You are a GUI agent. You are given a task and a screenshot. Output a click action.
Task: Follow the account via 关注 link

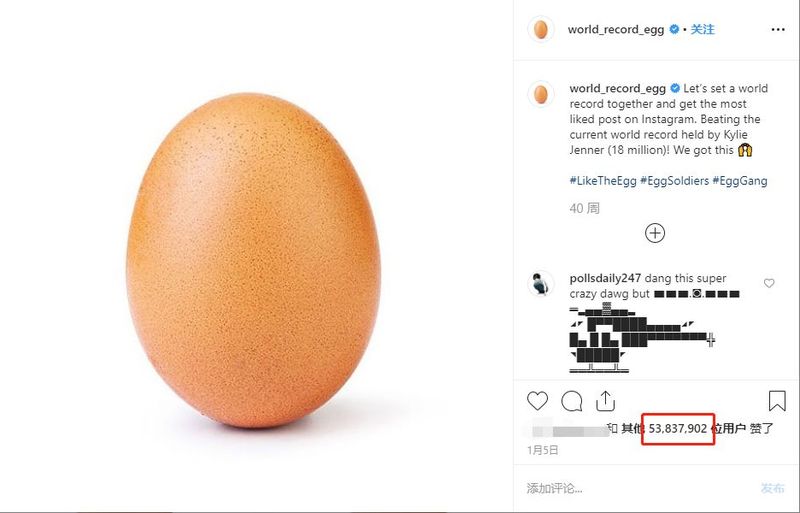703,29
